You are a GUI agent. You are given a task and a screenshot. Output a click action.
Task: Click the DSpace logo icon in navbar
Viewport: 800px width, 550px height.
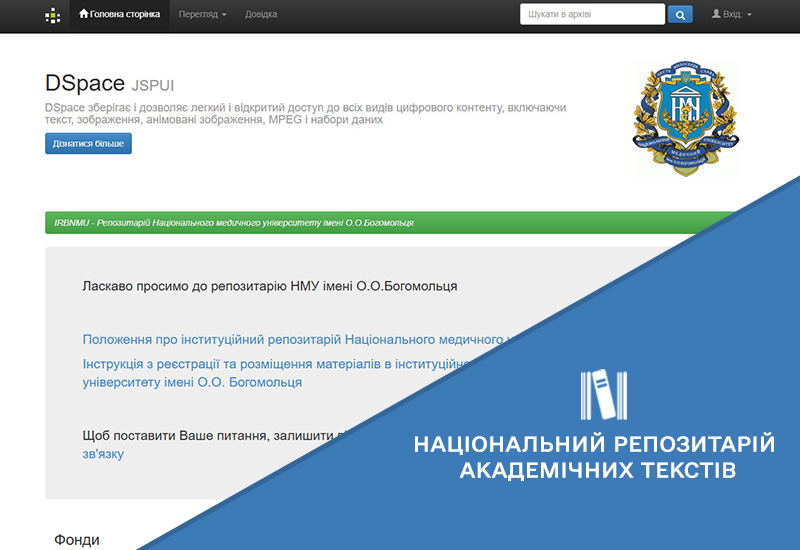click(x=53, y=15)
